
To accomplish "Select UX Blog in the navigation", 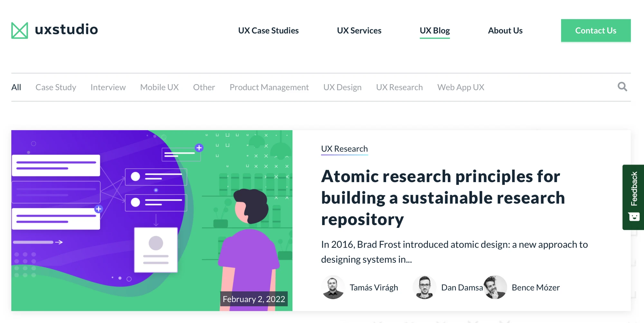I will 435,30.
